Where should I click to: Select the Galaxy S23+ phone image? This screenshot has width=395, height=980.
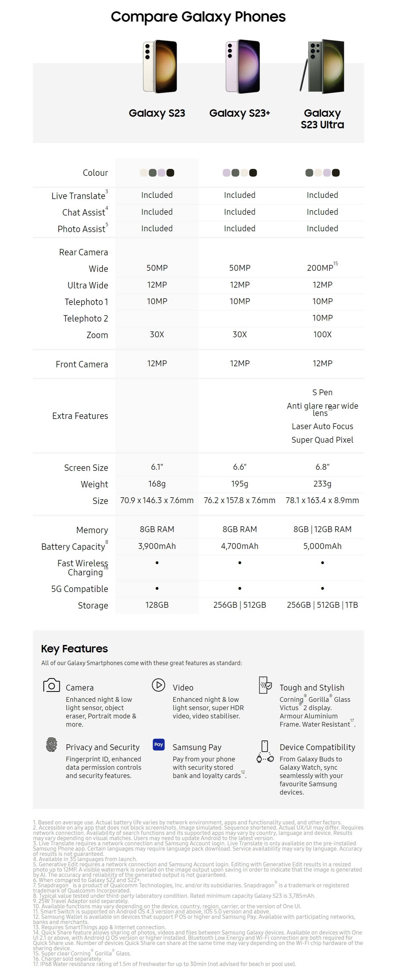coord(242,67)
